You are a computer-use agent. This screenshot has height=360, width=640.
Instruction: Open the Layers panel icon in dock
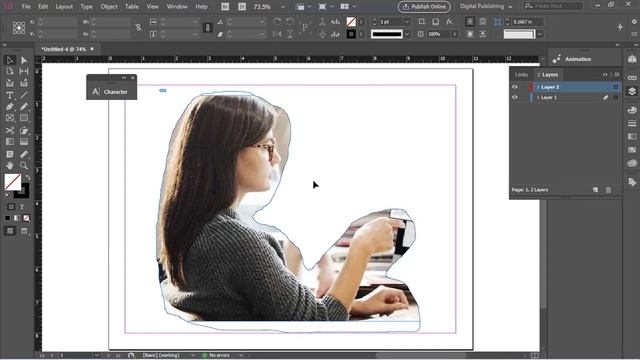632,91
